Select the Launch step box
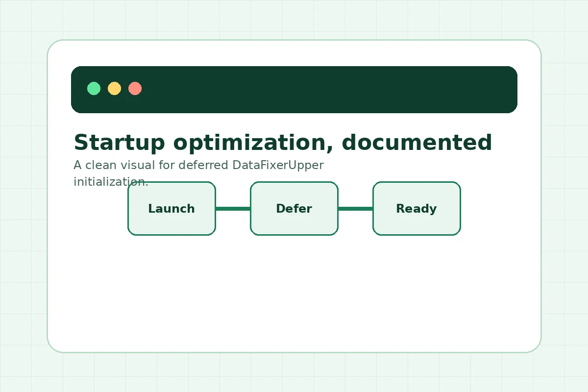588x392 pixels. click(x=171, y=208)
